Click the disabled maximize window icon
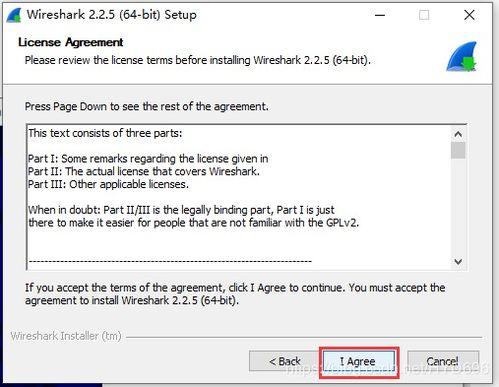 tap(424, 15)
